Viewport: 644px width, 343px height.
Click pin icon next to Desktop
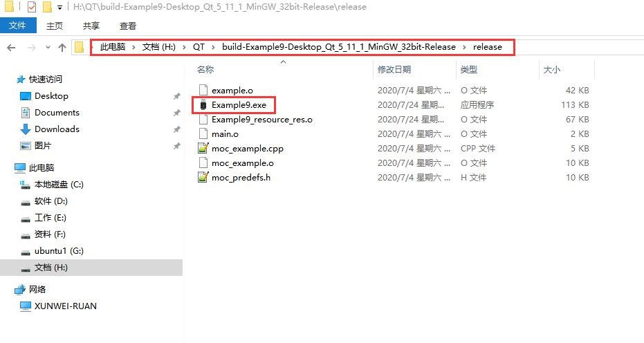coord(176,96)
